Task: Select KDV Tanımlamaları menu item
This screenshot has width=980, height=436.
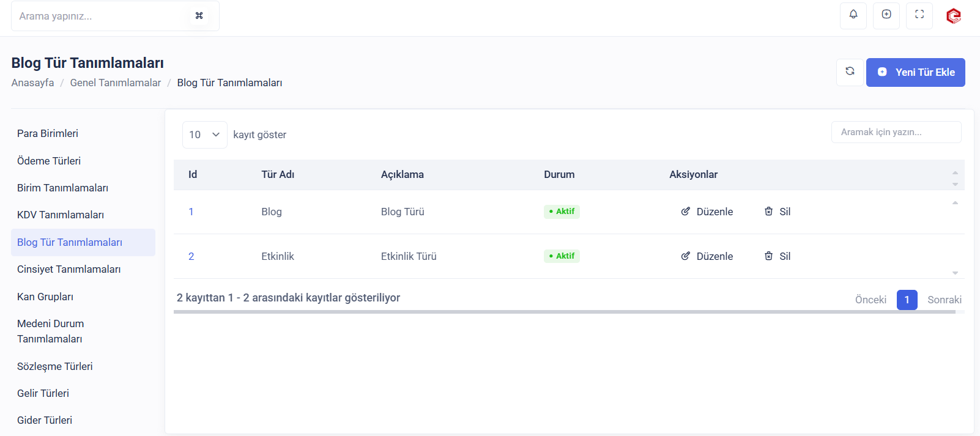Action: (x=61, y=215)
